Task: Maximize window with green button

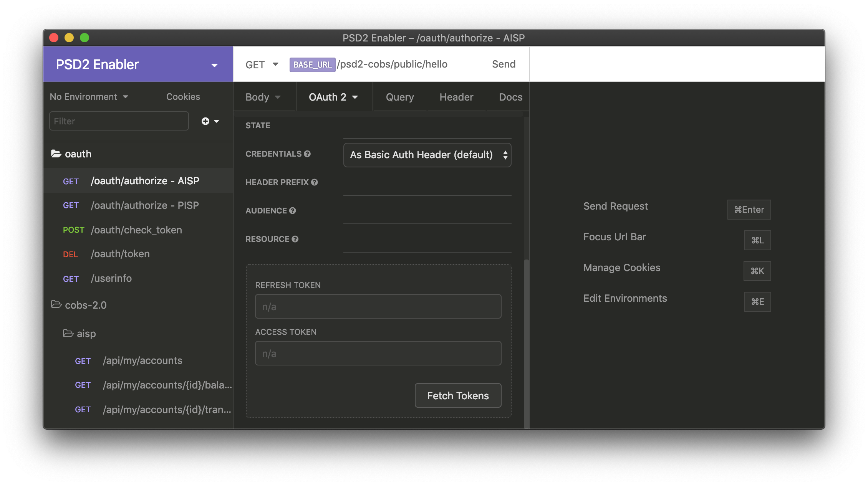Action: (x=84, y=38)
